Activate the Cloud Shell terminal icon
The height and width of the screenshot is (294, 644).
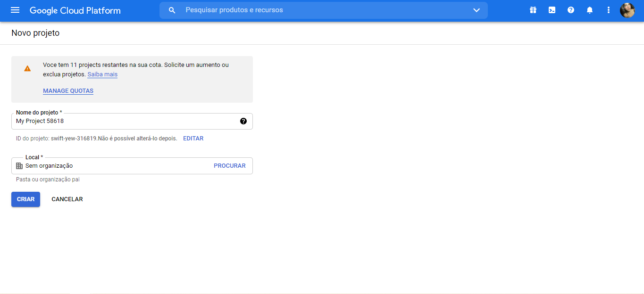tap(552, 10)
